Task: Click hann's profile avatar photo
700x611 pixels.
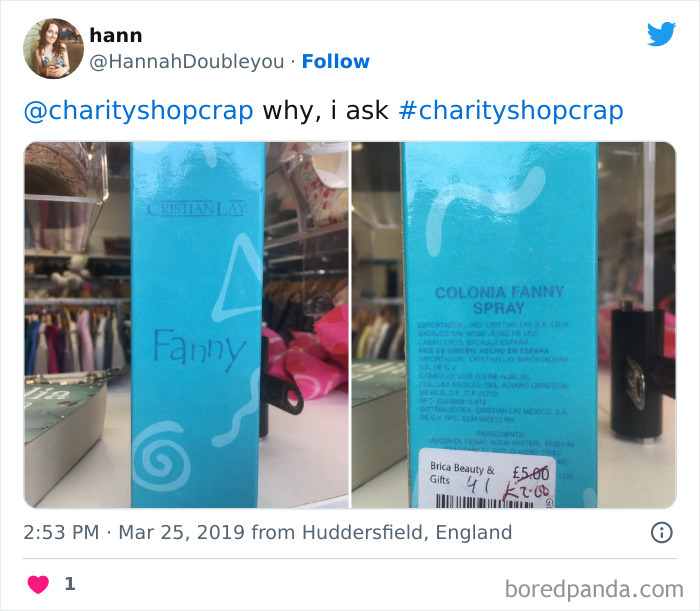Action: click(x=53, y=48)
